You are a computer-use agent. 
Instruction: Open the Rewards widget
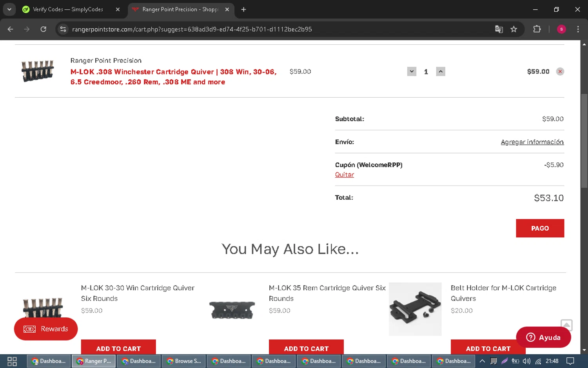(46, 329)
